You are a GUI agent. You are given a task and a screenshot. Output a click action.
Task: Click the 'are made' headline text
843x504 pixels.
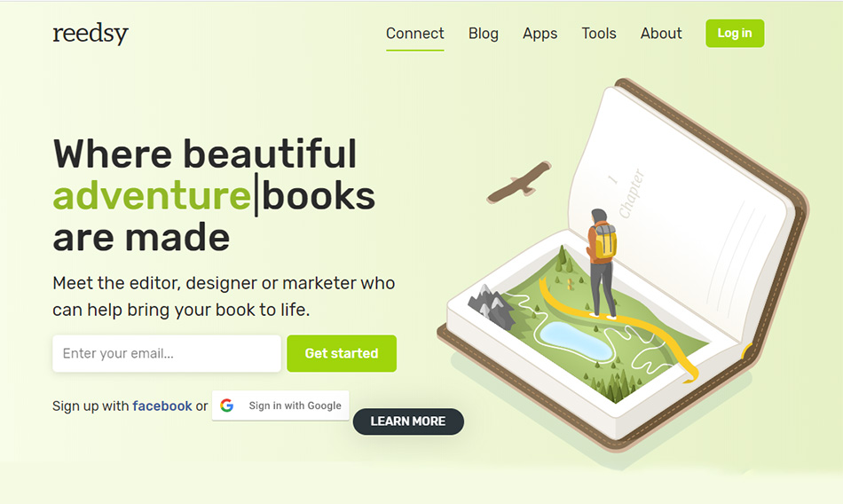click(x=141, y=238)
